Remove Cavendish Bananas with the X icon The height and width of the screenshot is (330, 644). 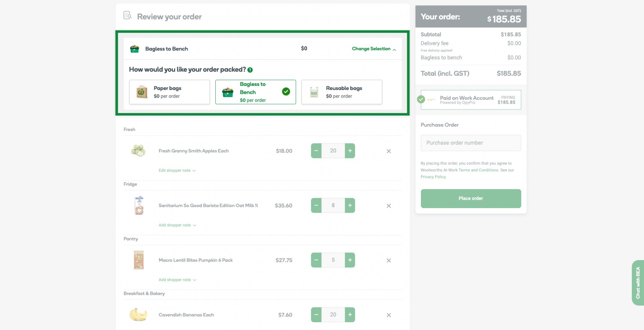tap(389, 315)
